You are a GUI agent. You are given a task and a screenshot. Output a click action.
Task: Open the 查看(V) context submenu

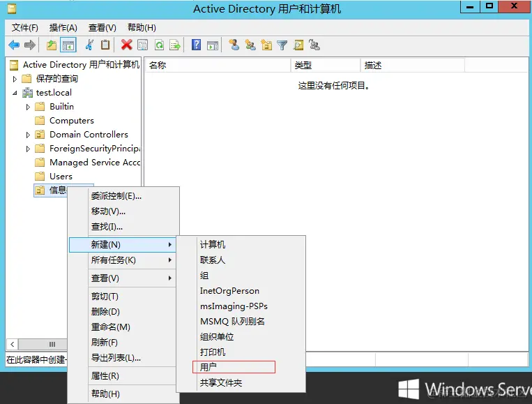point(123,278)
